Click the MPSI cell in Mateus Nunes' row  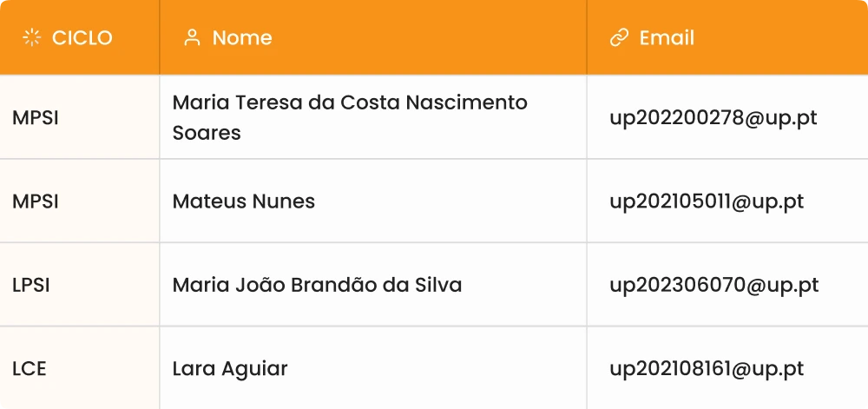(x=36, y=201)
